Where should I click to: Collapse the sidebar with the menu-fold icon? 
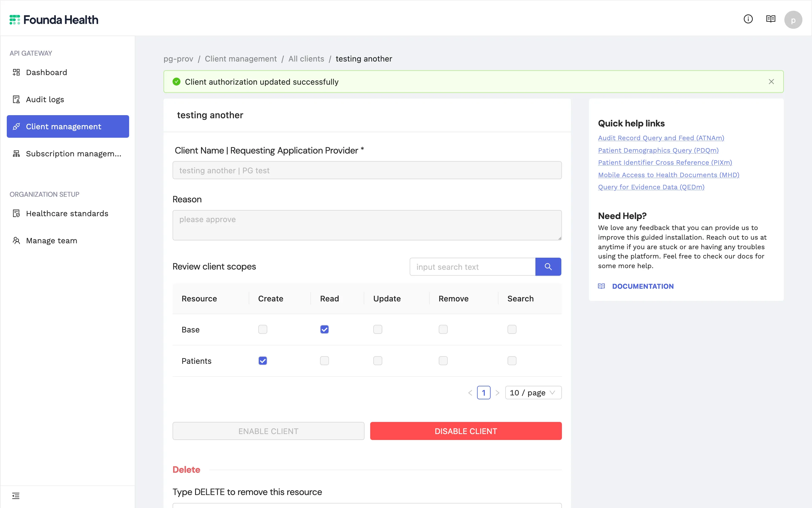coord(16,496)
